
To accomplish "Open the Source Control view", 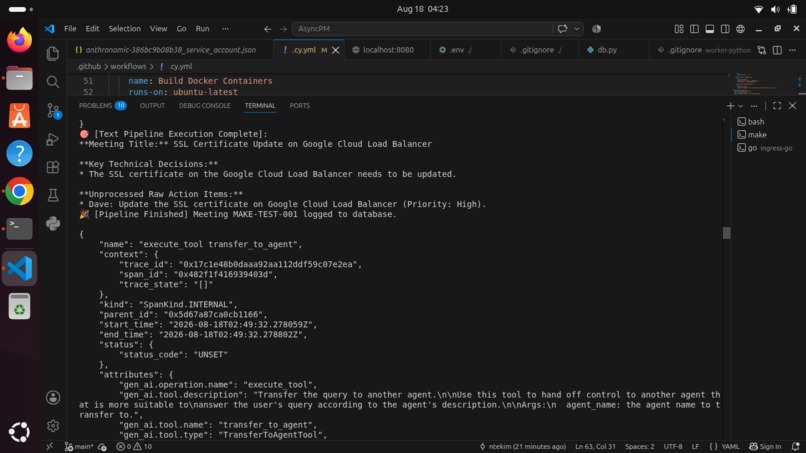I will pyautogui.click(x=53, y=111).
